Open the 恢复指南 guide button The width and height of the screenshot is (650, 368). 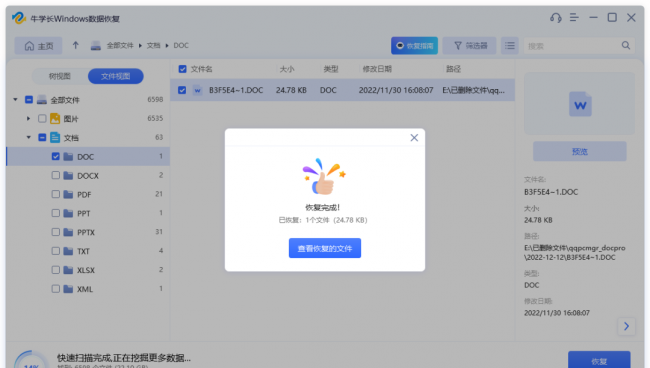tap(414, 46)
